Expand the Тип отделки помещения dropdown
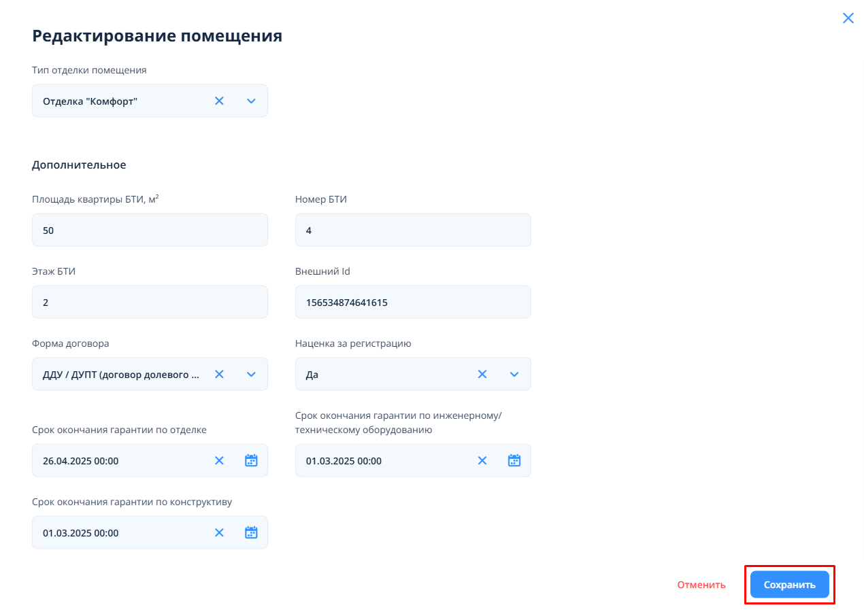Viewport: 864px width, 616px height. click(251, 101)
